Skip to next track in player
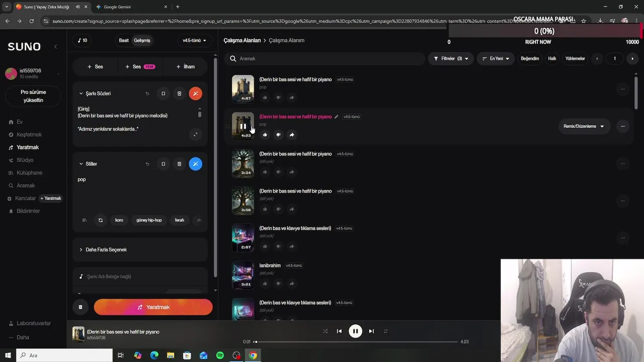Screen dimensions: 644x362 pos(371,331)
